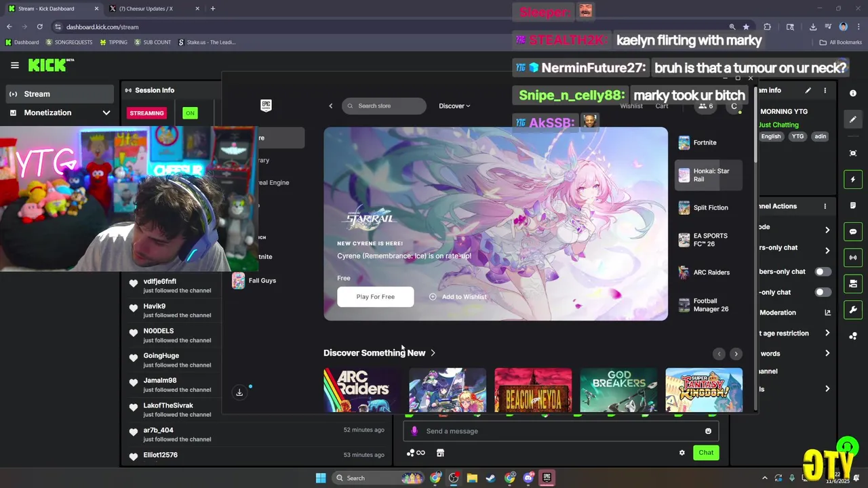Go back in Epic Games store
This screenshot has width=868, height=488.
tap(331, 106)
